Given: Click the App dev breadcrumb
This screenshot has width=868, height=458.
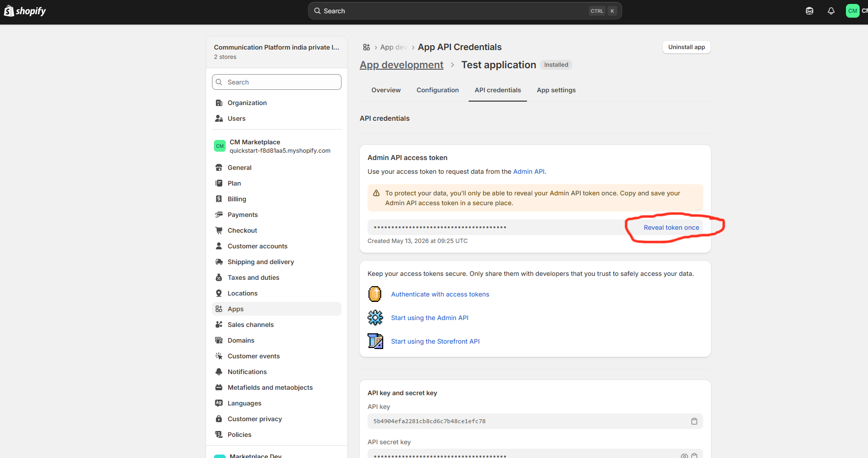Looking at the screenshot, I should [394, 47].
